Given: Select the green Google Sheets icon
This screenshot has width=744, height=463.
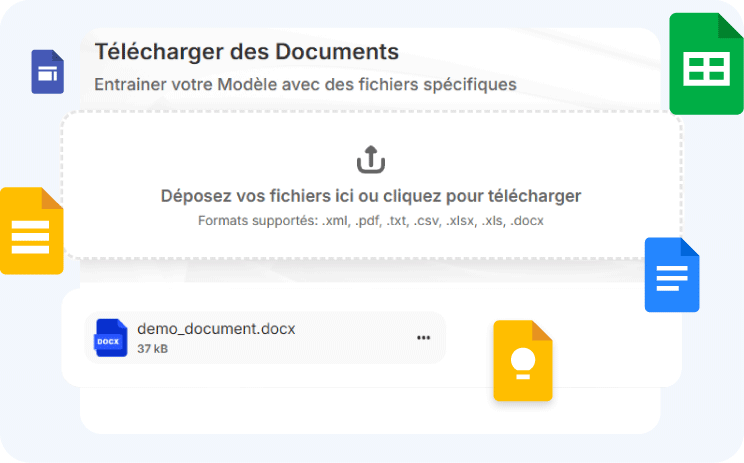Looking at the screenshot, I should [706, 64].
